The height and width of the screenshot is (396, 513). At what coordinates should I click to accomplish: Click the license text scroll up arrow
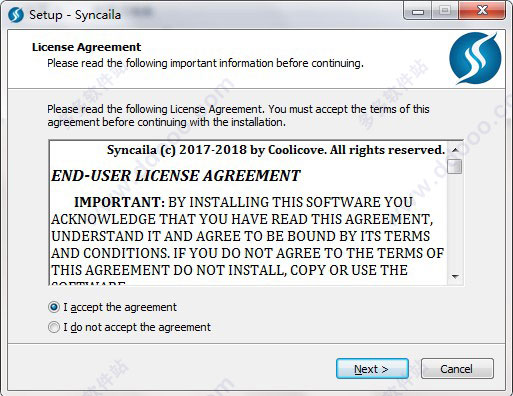(455, 150)
